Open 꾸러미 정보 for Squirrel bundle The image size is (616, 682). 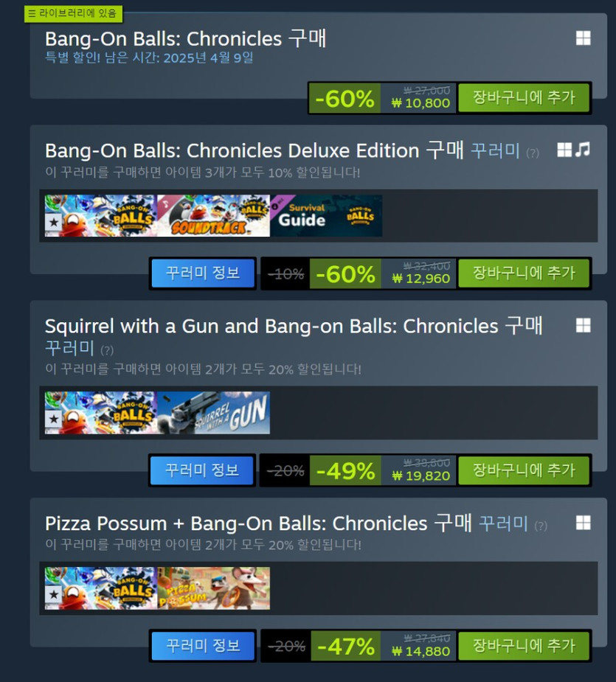click(x=202, y=470)
